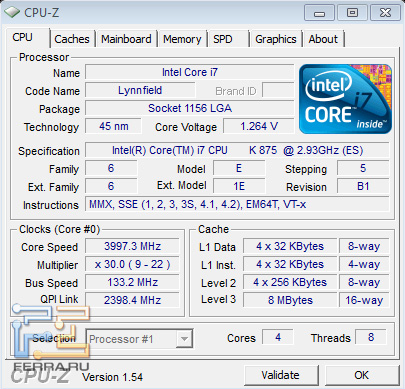Click the empty Brand ID field
Screen dimensions: 405x389
coord(278,90)
